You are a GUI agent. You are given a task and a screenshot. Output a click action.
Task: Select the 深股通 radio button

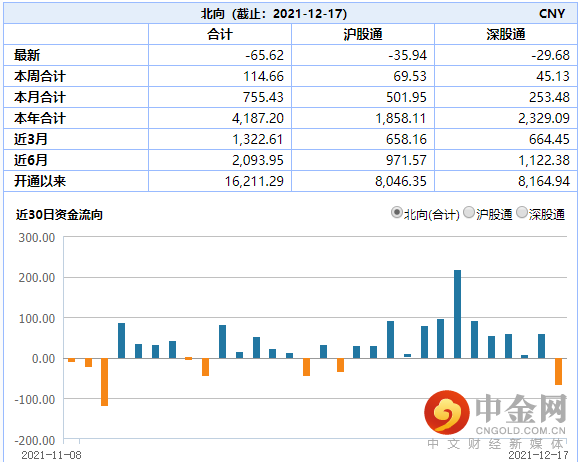click(522, 213)
